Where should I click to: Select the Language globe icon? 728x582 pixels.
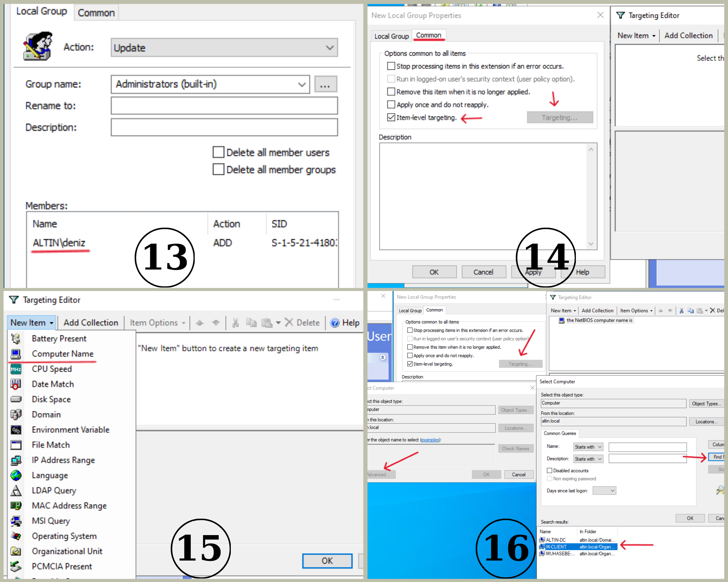16,475
